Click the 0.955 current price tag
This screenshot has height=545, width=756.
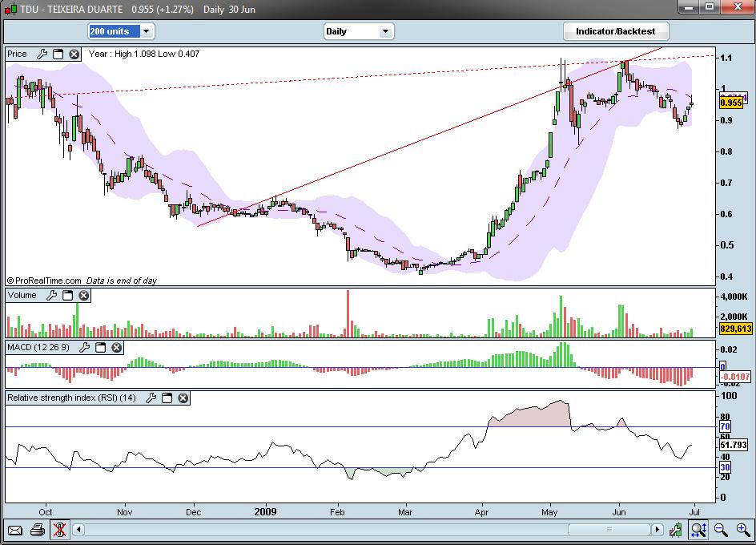731,103
